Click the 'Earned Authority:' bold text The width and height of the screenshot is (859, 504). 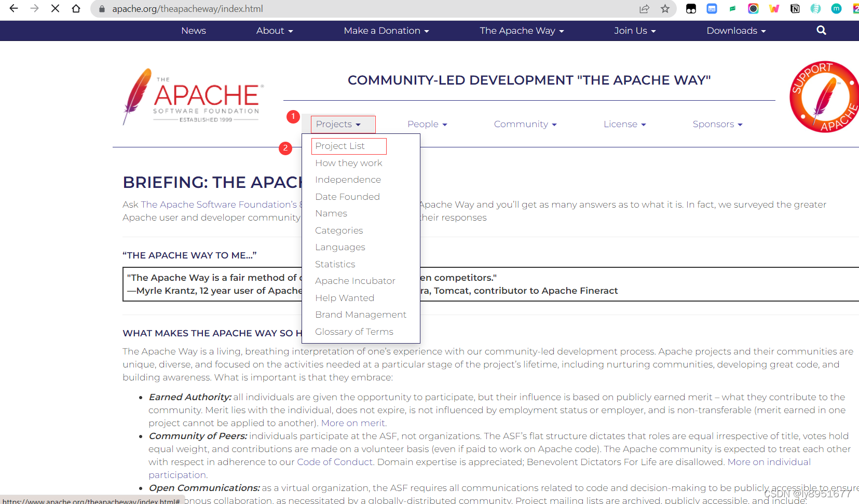coord(190,397)
